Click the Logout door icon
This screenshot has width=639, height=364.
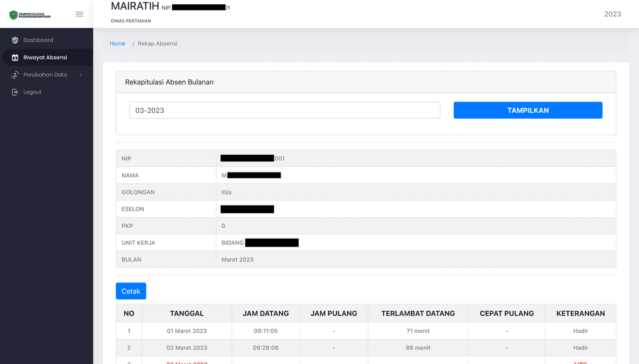15,92
